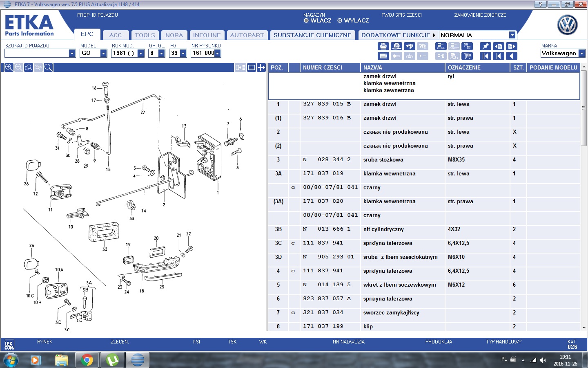Click the scrollbar down arrow of parts list
Viewport: 588px width, 368px height.
click(584, 328)
